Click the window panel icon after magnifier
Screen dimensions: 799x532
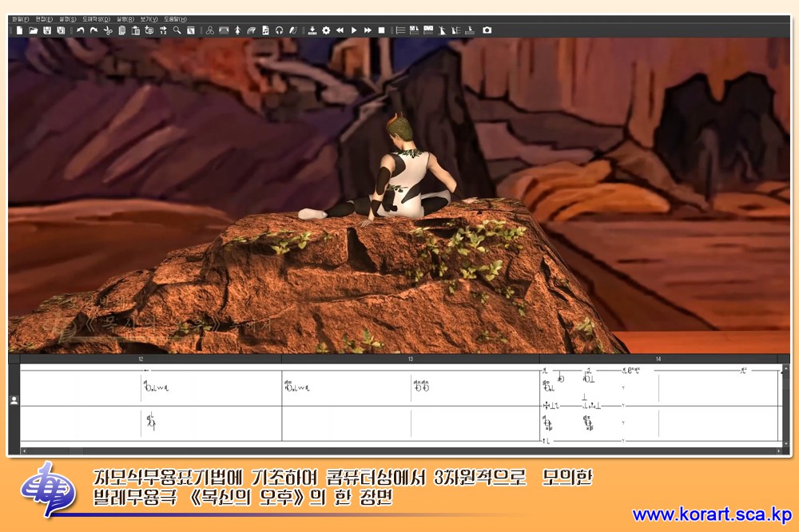coord(191,30)
